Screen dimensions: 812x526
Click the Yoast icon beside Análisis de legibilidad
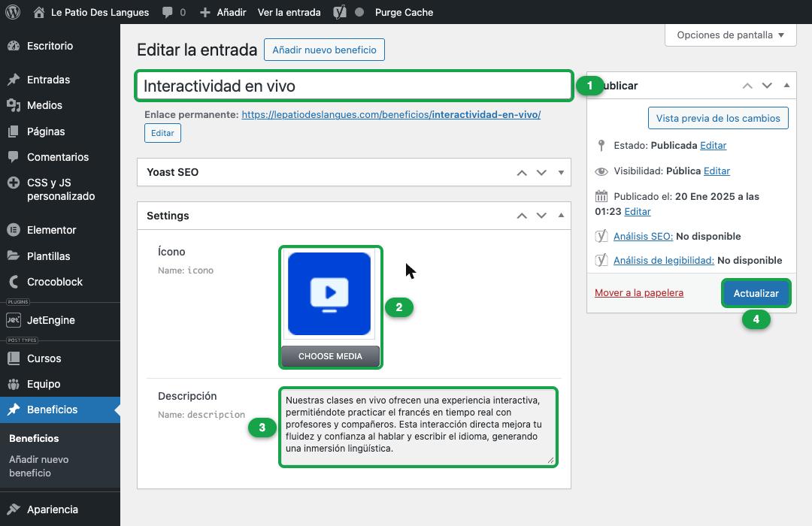(x=601, y=260)
